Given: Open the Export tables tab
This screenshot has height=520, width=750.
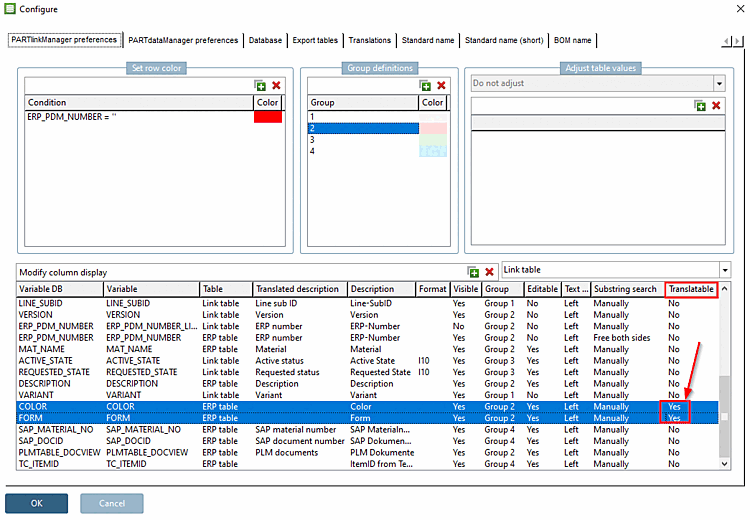Looking at the screenshot, I should point(315,40).
